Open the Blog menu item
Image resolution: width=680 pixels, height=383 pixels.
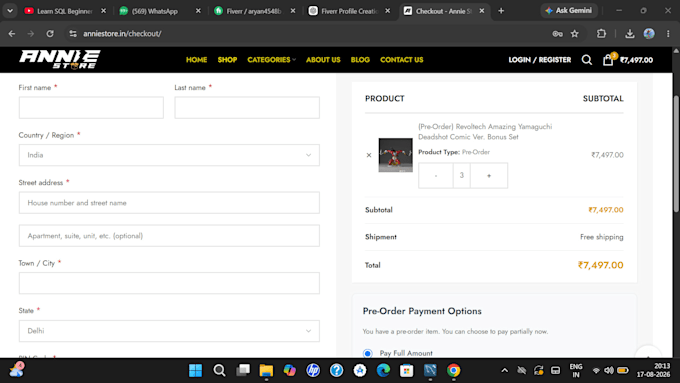[x=360, y=60]
